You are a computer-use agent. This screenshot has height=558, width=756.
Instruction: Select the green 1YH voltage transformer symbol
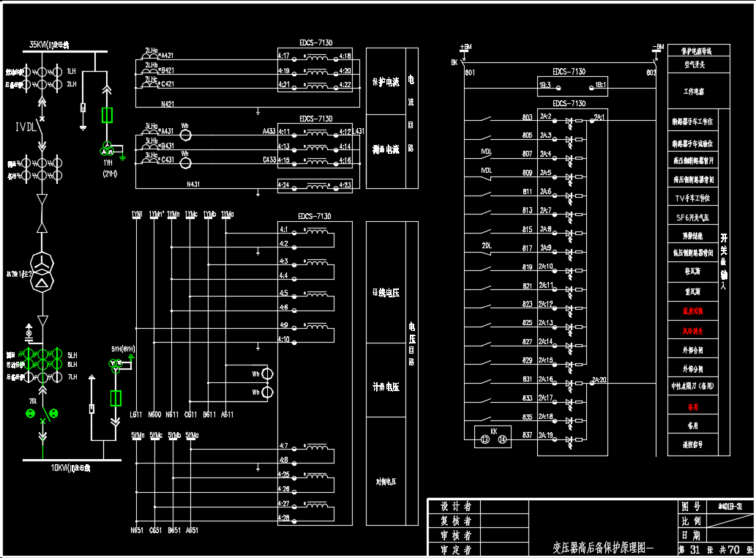[x=108, y=149]
